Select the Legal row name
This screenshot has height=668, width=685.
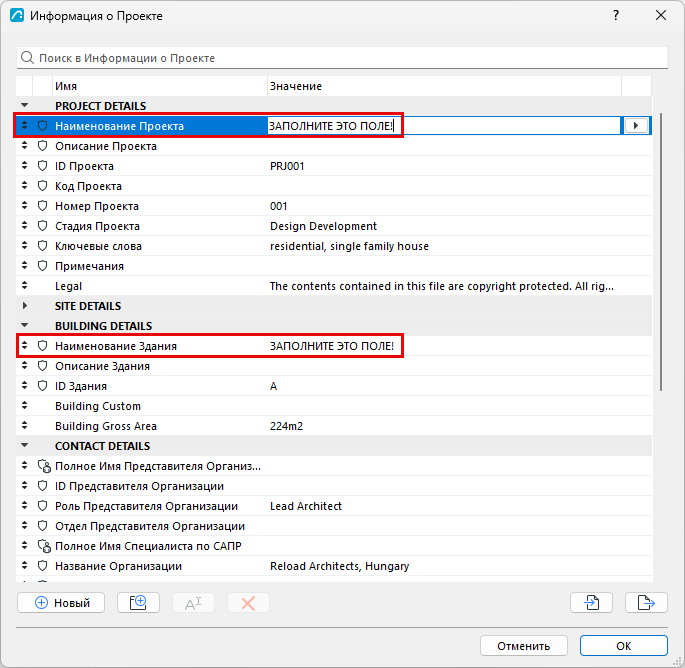(68, 286)
